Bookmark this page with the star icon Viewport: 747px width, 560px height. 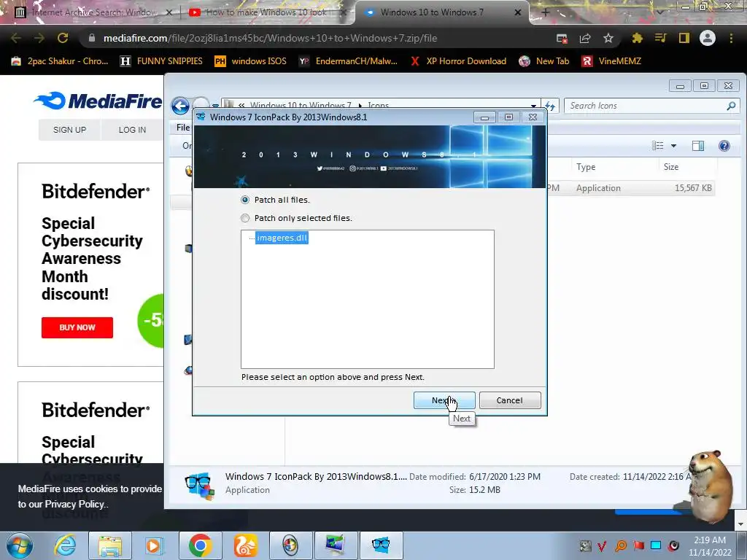(608, 38)
